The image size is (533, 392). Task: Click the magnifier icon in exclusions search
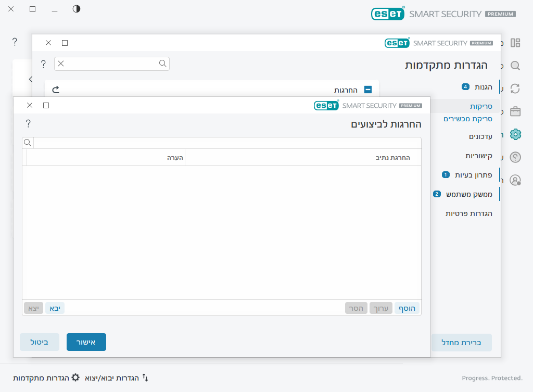pos(28,143)
